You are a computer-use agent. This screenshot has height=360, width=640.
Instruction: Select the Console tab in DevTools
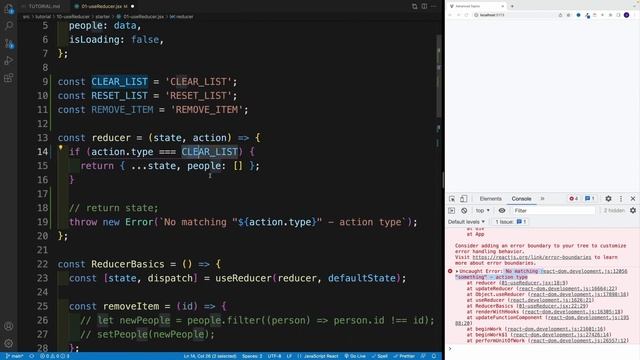(521, 199)
